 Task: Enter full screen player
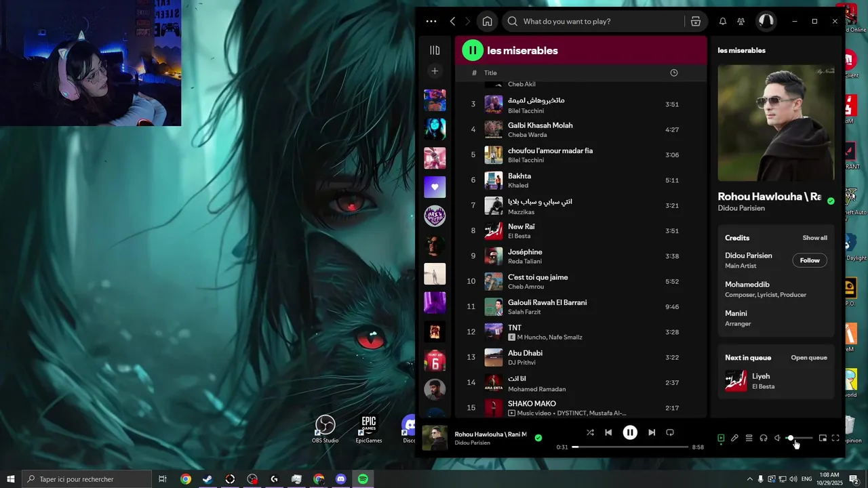[x=835, y=439]
